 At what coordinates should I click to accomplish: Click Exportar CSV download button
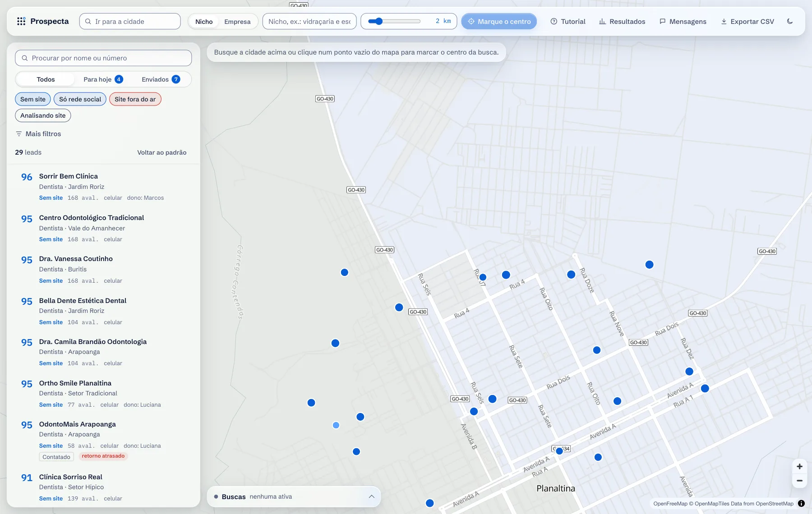click(x=747, y=21)
